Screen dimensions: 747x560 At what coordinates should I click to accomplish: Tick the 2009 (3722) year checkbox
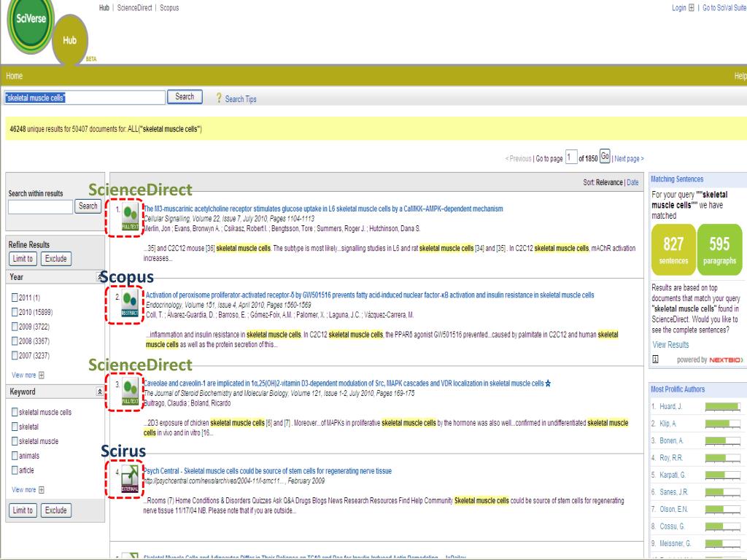pos(15,327)
